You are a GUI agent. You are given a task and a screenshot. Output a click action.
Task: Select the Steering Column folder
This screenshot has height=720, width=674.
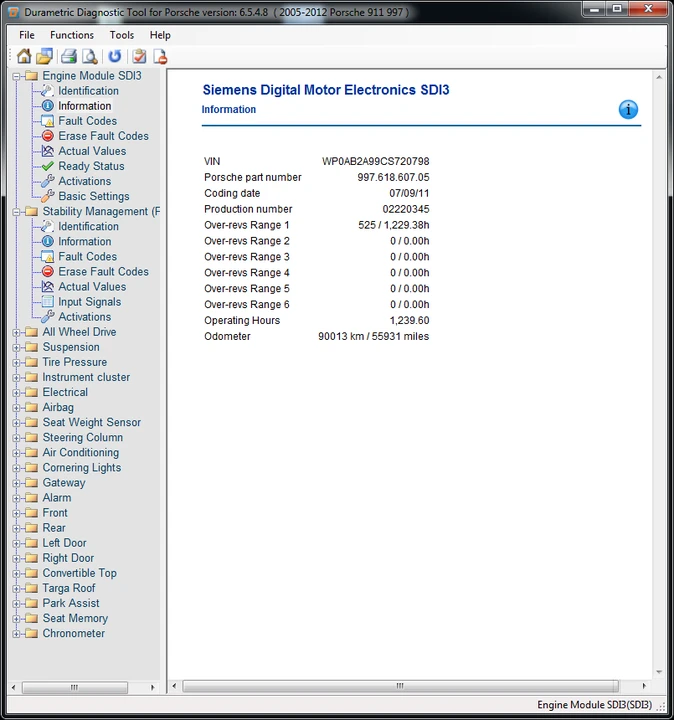[83, 437]
